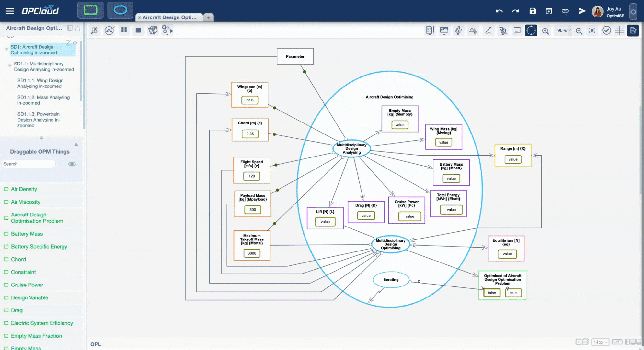Switch to the Aircraft Design Opti... tab
Screen dimensions: 644x350
point(170,17)
